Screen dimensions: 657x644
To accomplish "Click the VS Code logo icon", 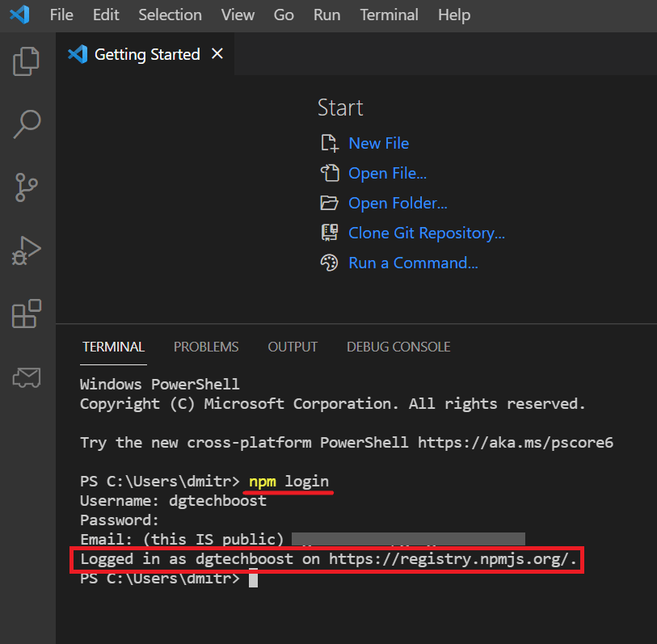I will [x=19, y=15].
